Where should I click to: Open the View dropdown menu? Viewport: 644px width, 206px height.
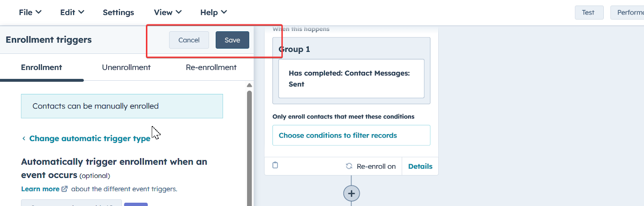click(x=167, y=12)
